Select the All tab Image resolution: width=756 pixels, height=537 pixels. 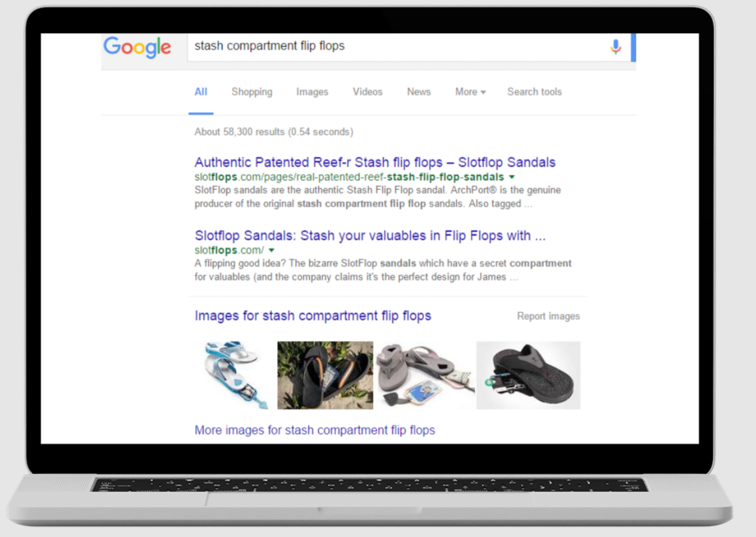(x=200, y=92)
